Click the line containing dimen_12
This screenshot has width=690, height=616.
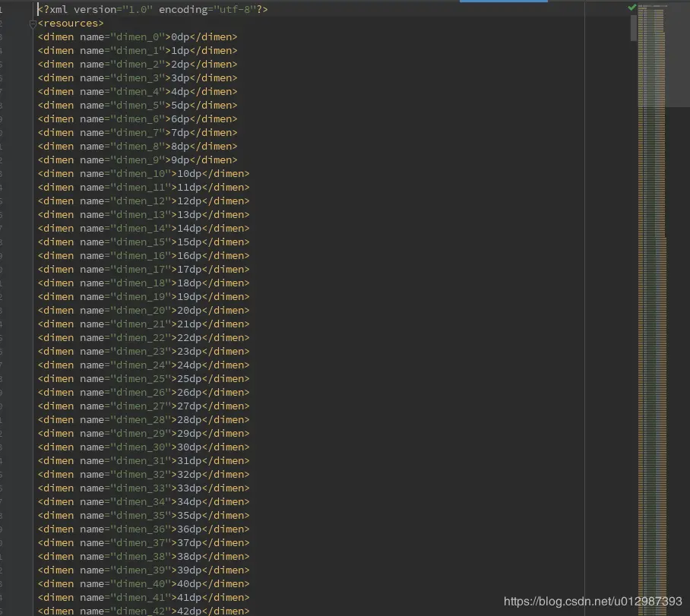click(x=144, y=201)
